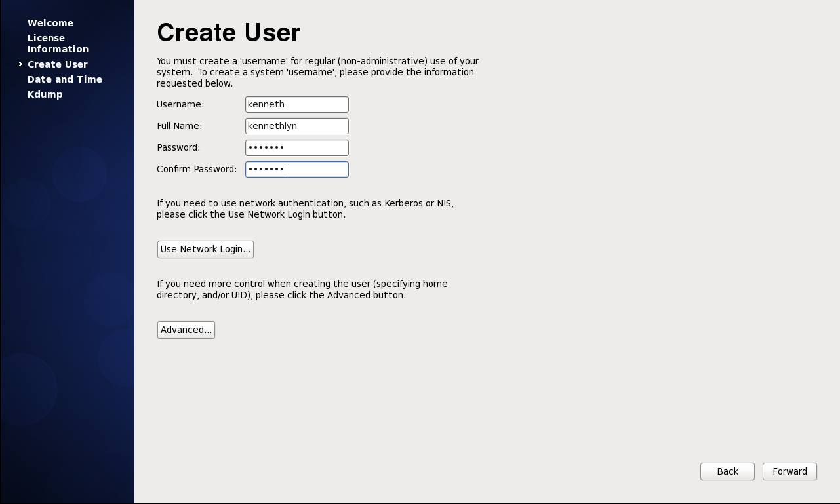
Task: Select License Information in the sidebar
Action: (58, 43)
